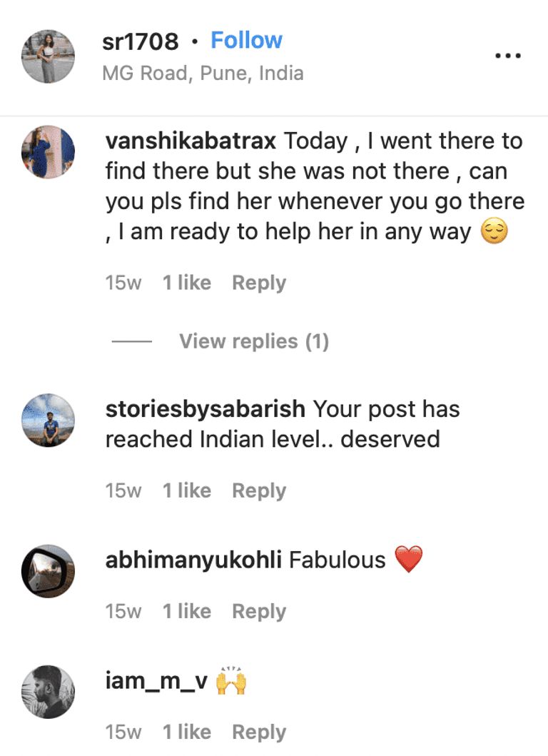
Task: Open the storiesbysabarish username link
Action: tap(205, 409)
